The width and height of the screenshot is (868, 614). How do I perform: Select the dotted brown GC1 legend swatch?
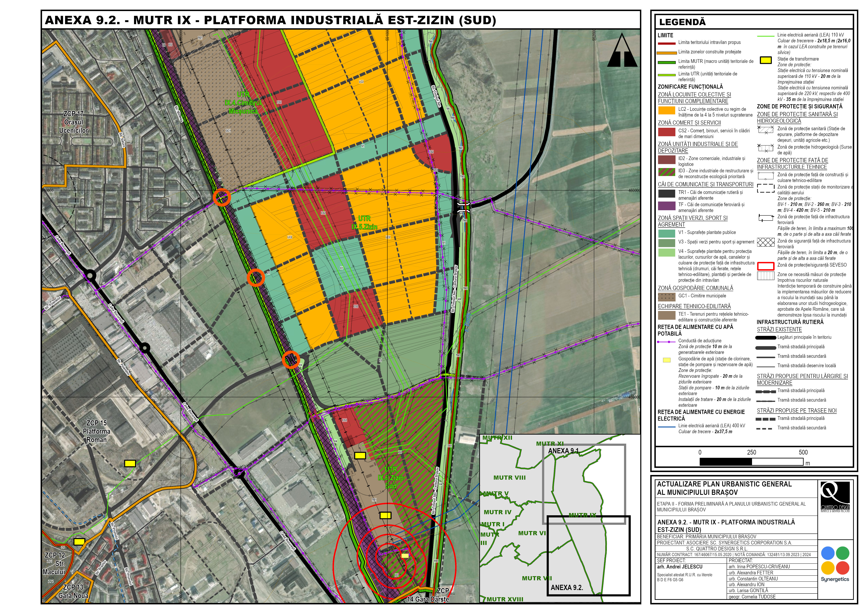tap(666, 297)
